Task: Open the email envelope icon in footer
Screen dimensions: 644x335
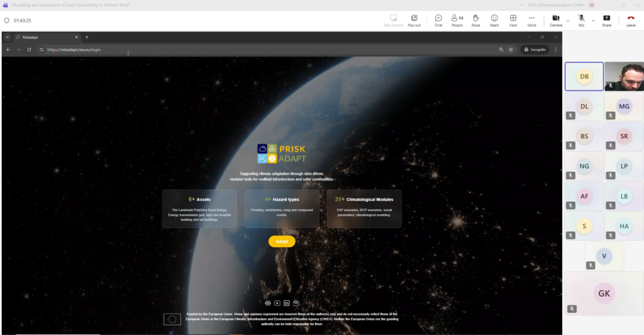Action: pyautogui.click(x=296, y=303)
